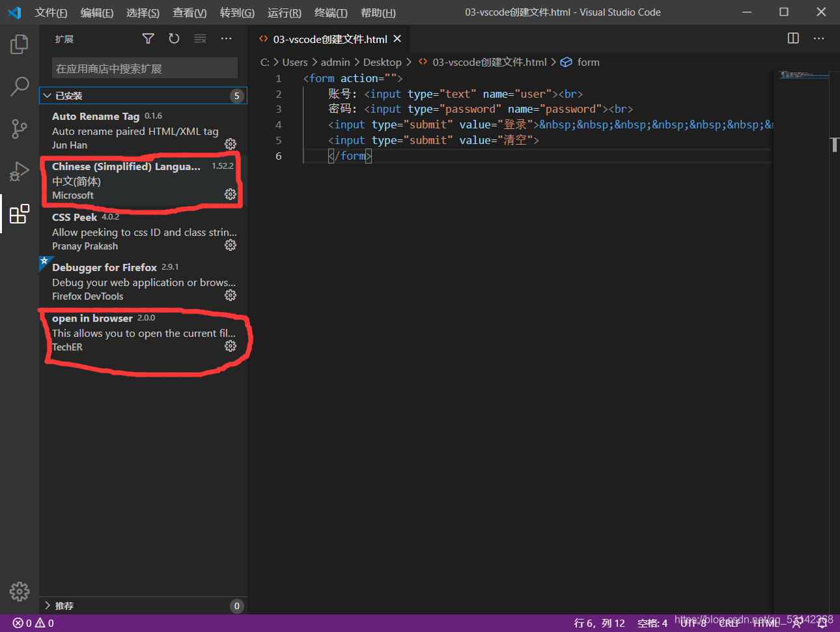Clear extensions search results icon
840x632 pixels.
(200, 39)
